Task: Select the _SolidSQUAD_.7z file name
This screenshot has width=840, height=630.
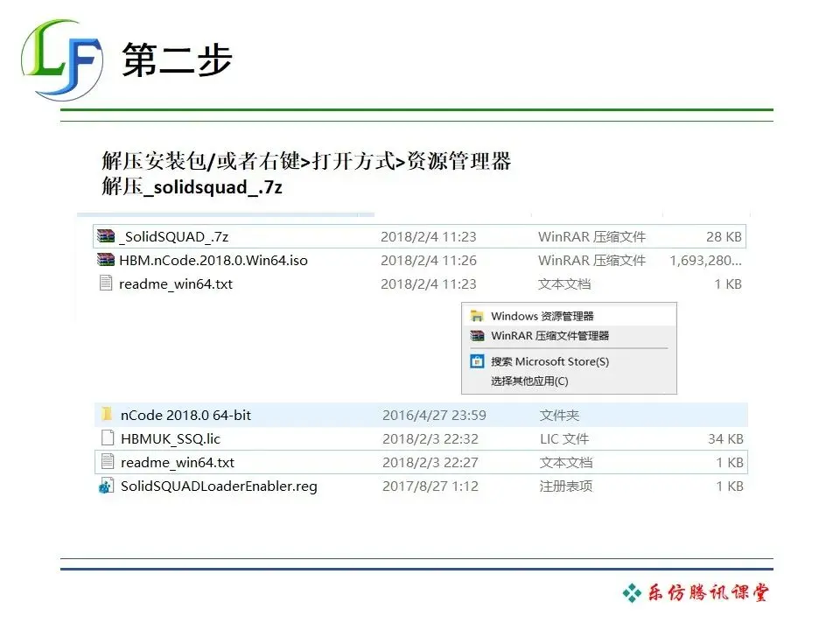Action: point(173,237)
